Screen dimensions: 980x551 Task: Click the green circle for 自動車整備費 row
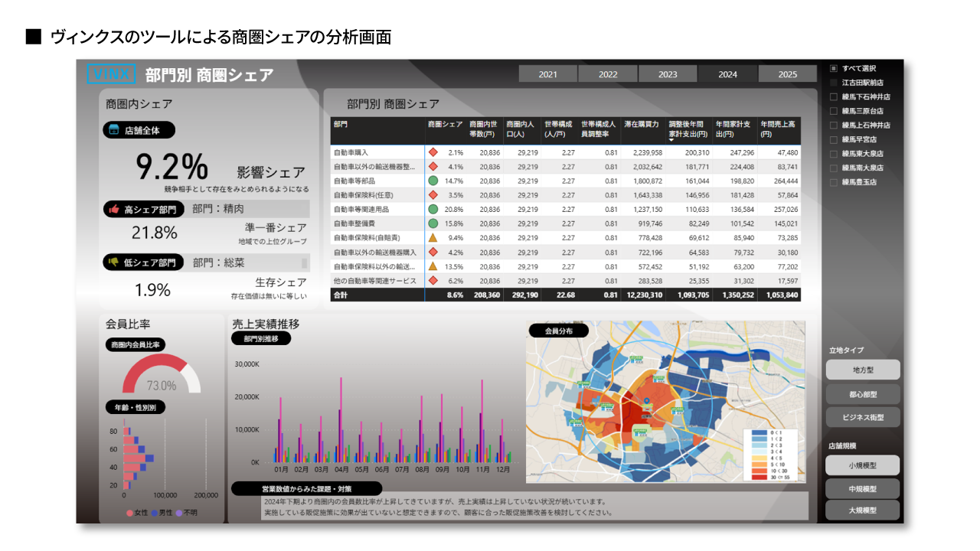click(x=433, y=223)
